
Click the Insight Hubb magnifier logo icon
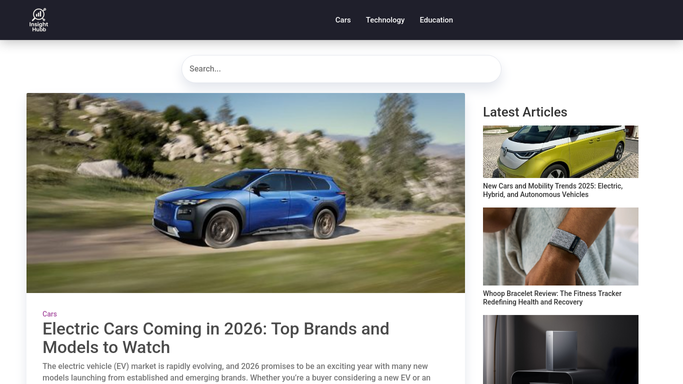(39, 14)
